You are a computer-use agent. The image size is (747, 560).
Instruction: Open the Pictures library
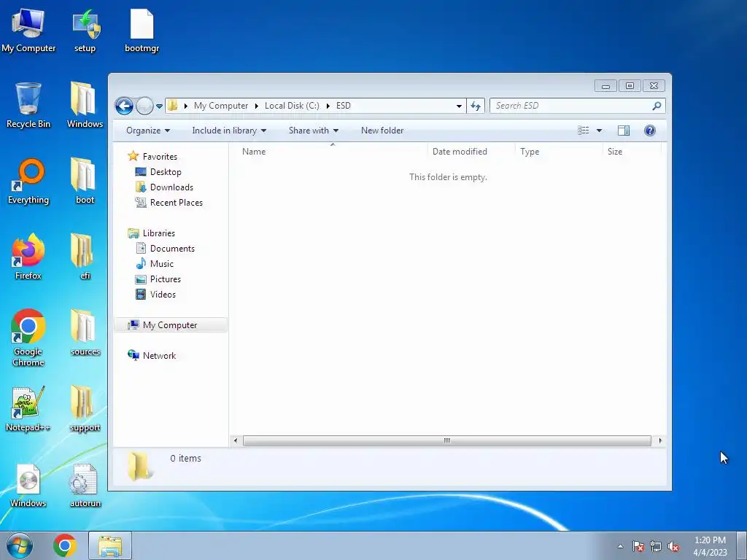pyautogui.click(x=166, y=279)
